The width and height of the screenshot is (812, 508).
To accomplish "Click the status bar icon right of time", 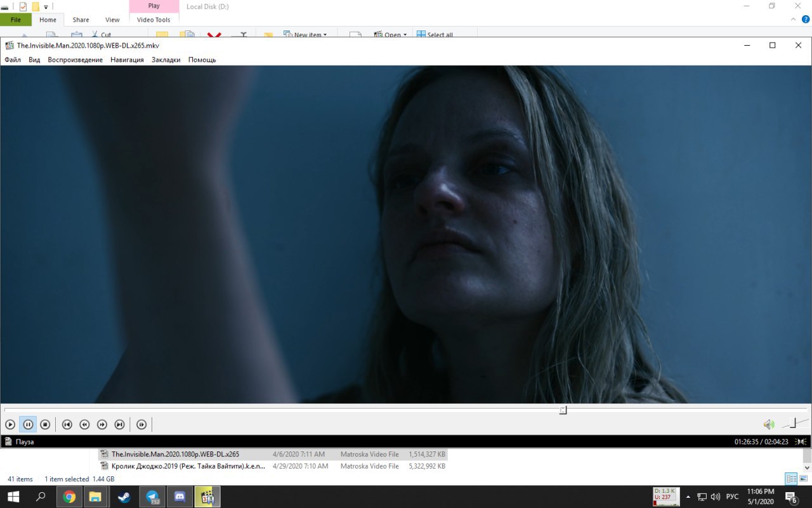I will pos(802,441).
